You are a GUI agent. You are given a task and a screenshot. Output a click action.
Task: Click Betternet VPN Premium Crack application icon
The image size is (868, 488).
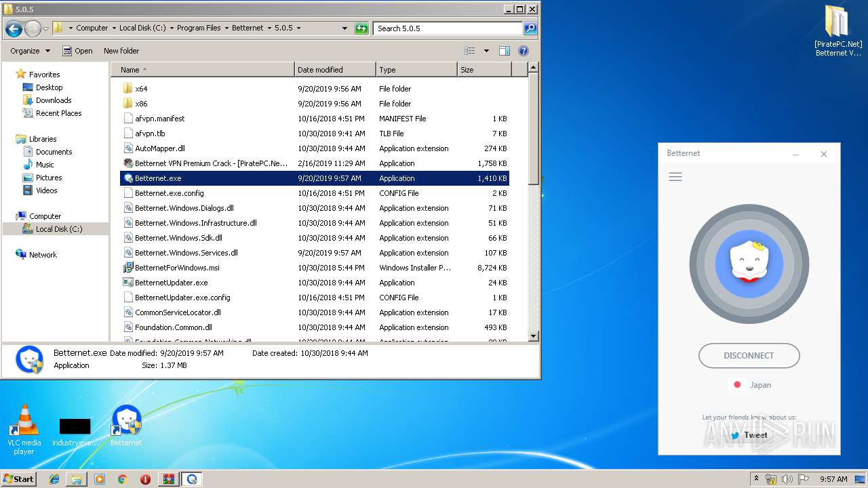128,163
